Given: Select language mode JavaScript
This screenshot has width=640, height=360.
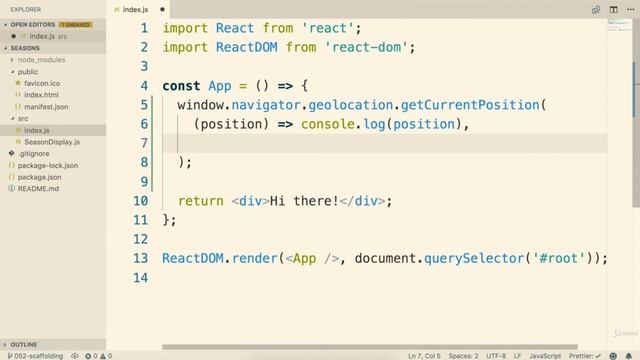Looking at the screenshot, I should tap(545, 356).
